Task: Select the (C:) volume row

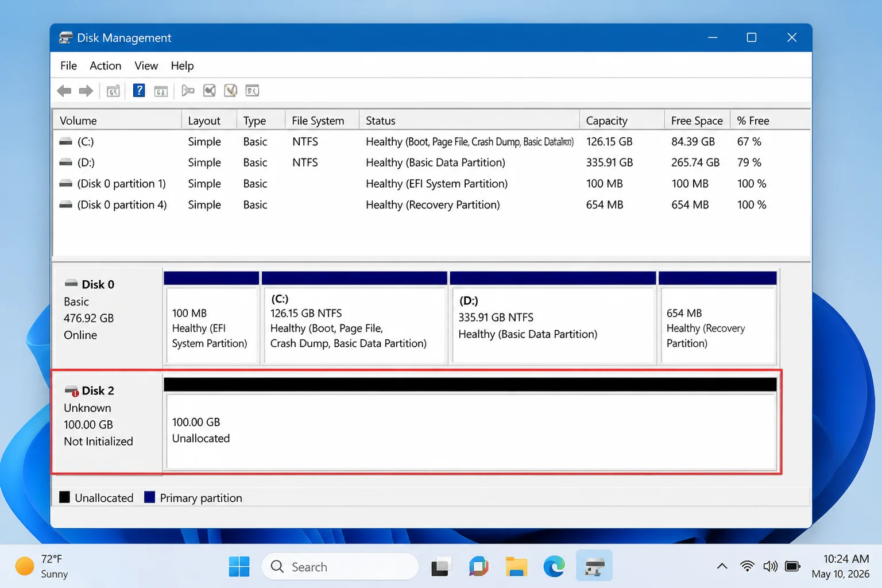Action: click(431, 141)
